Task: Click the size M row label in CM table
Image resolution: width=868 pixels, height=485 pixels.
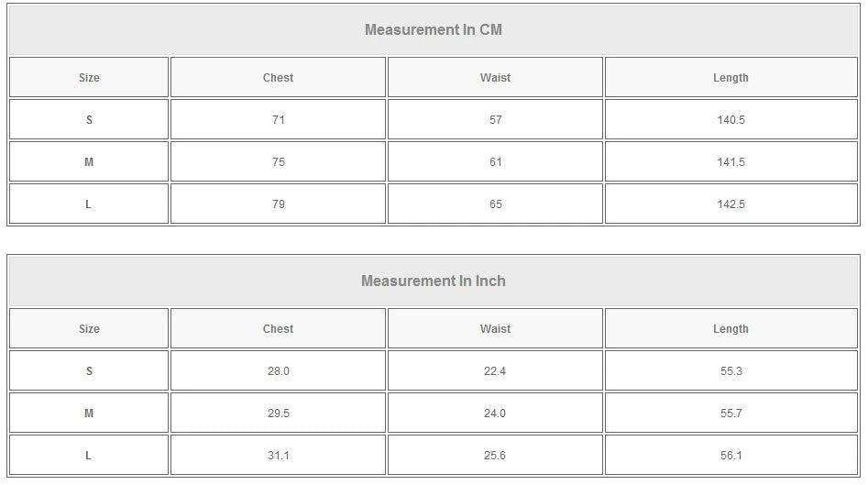Action: coord(89,162)
